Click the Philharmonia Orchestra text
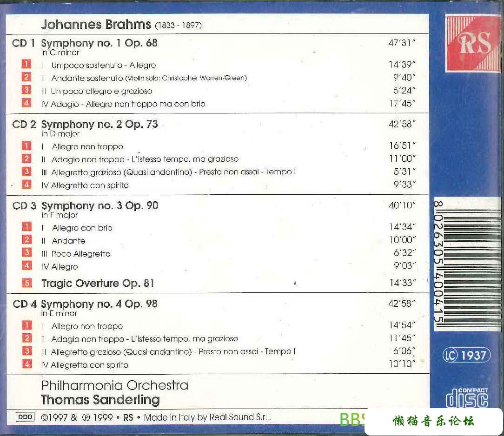The width and height of the screenshot is (504, 436). [x=115, y=385]
